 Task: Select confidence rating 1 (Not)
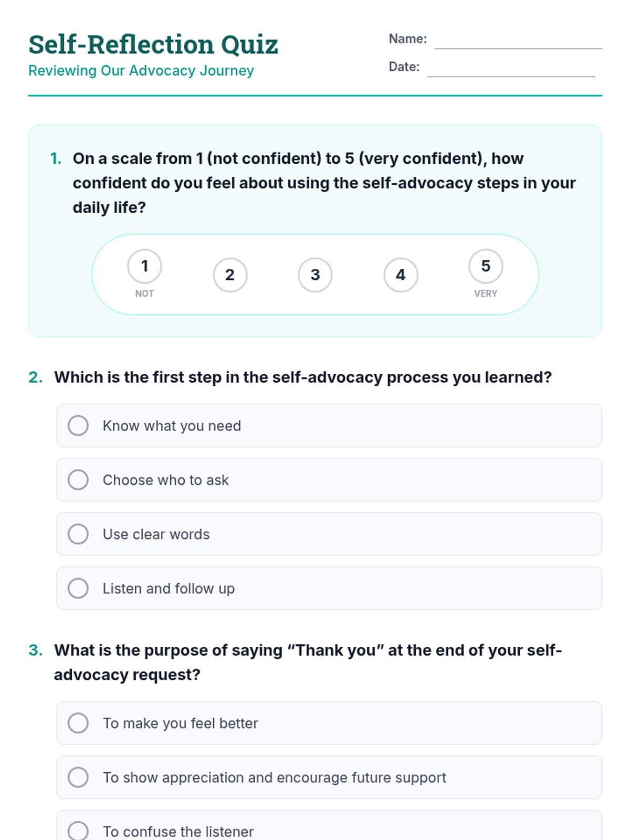point(144,266)
